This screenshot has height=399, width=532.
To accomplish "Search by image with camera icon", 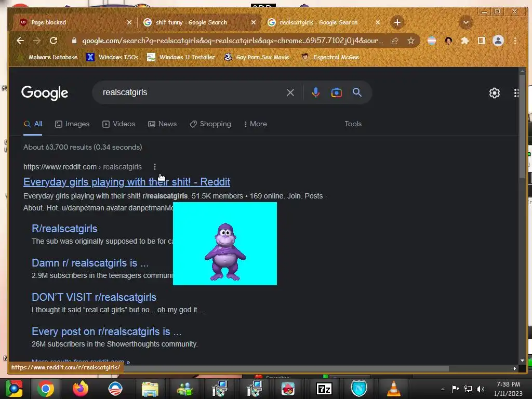I will tap(336, 92).
